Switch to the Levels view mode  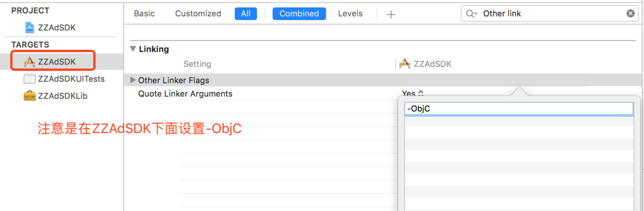pos(350,14)
